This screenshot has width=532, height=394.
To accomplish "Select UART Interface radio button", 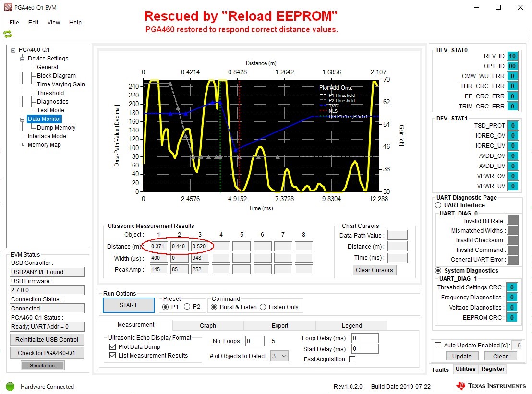I will click(438, 205).
